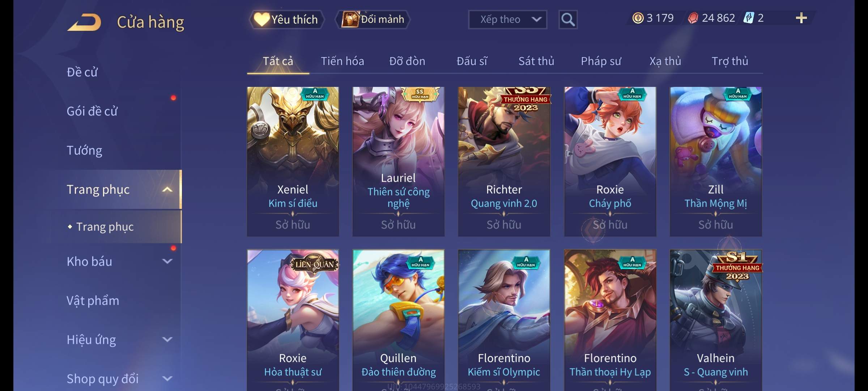
Task: Go back using the gold arrow icon
Action: click(x=84, y=22)
